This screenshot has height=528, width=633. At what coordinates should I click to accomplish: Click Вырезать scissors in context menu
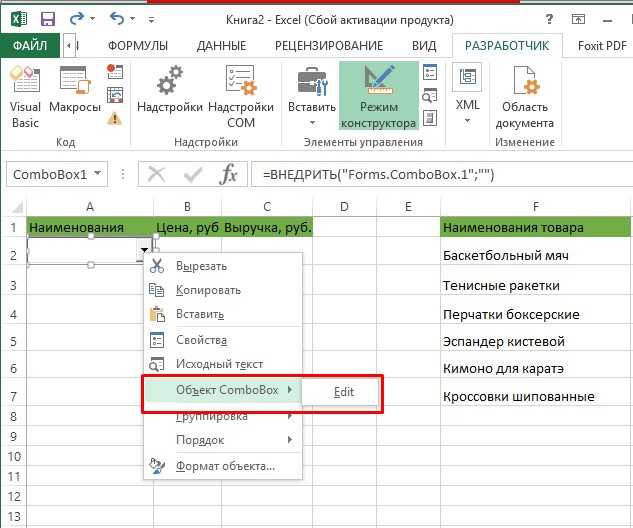223,266
